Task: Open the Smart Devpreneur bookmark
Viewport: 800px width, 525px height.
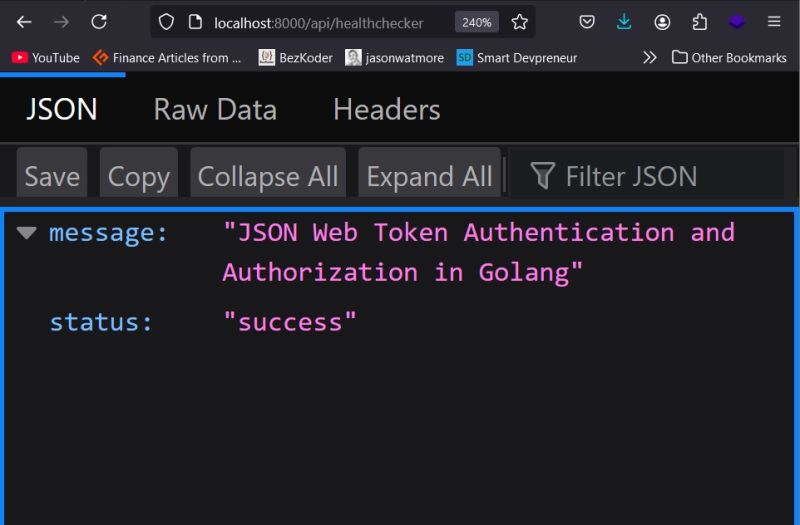Action: pos(517,58)
